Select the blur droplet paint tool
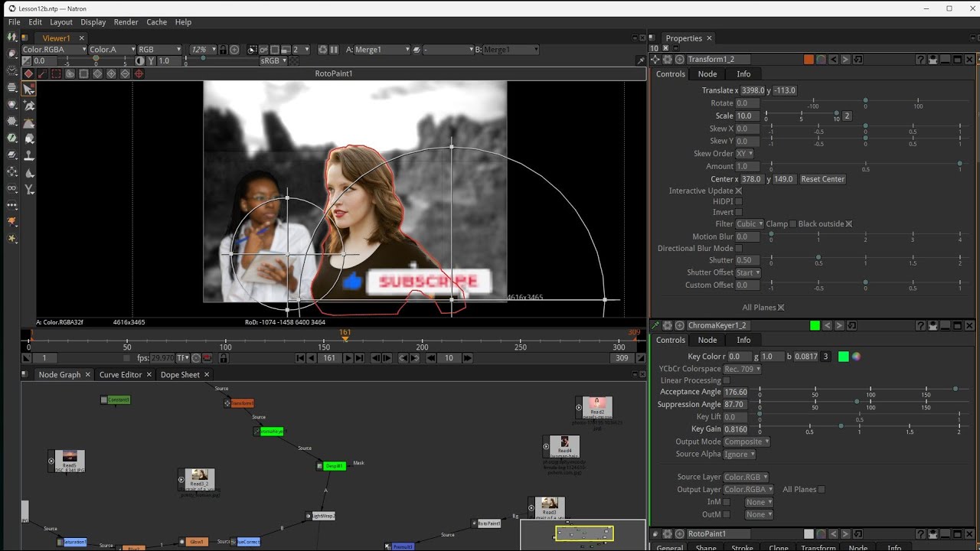Viewport: 980px width, 551px height. coord(29,171)
